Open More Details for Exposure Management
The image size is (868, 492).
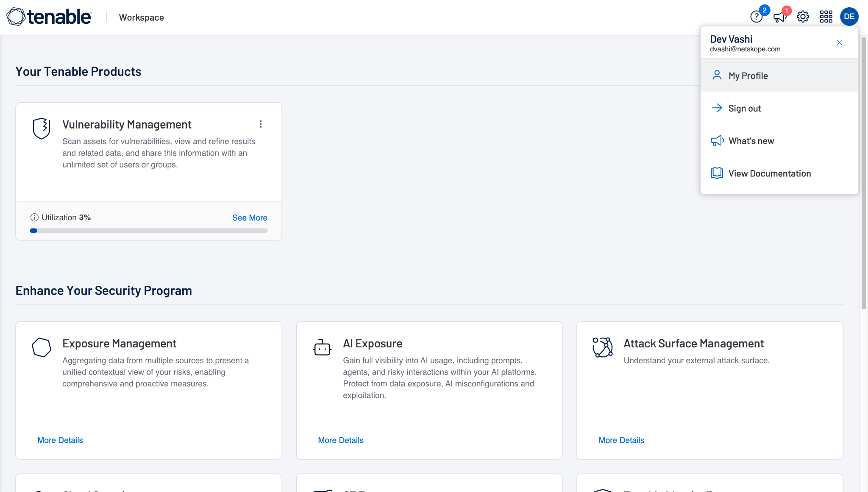pos(60,440)
